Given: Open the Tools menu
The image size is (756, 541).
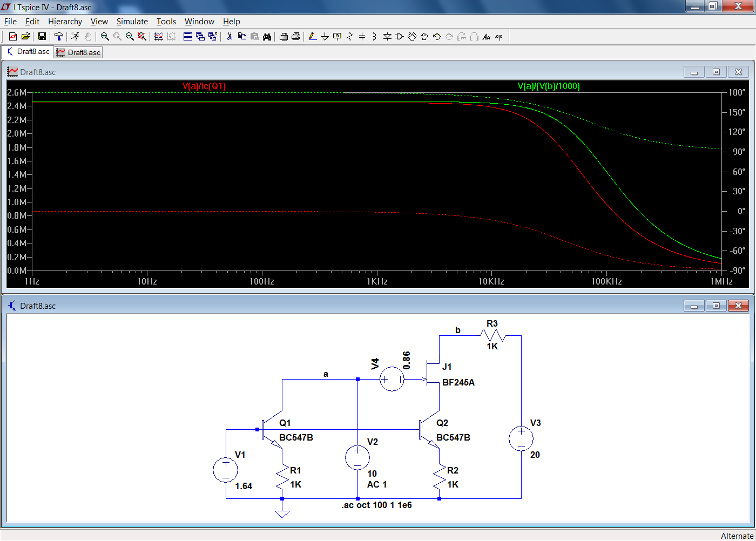Looking at the screenshot, I should click(166, 22).
